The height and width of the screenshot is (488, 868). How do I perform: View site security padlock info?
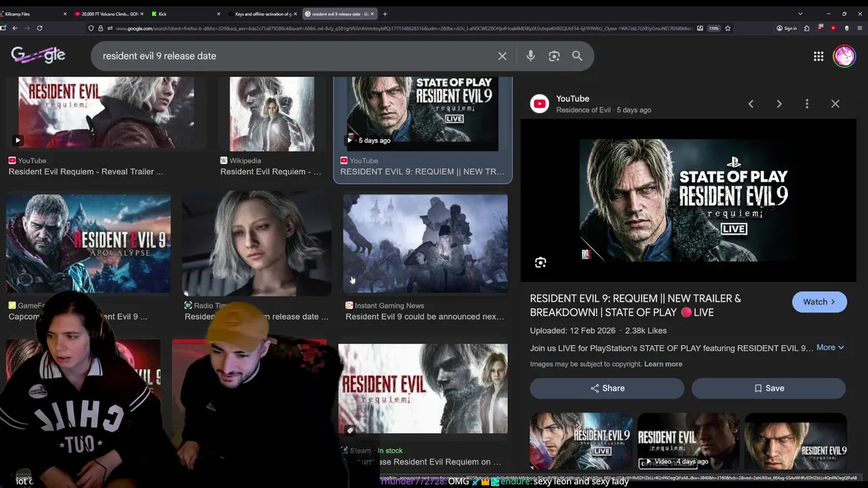tap(100, 28)
